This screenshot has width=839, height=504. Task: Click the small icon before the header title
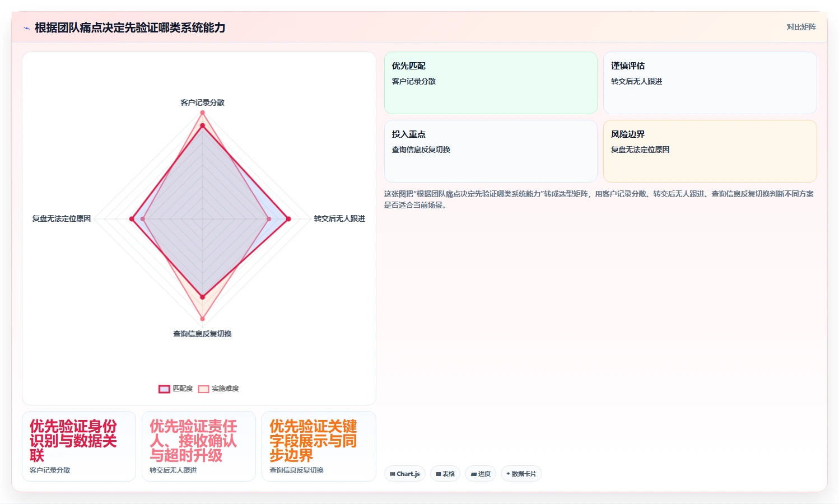(26, 28)
